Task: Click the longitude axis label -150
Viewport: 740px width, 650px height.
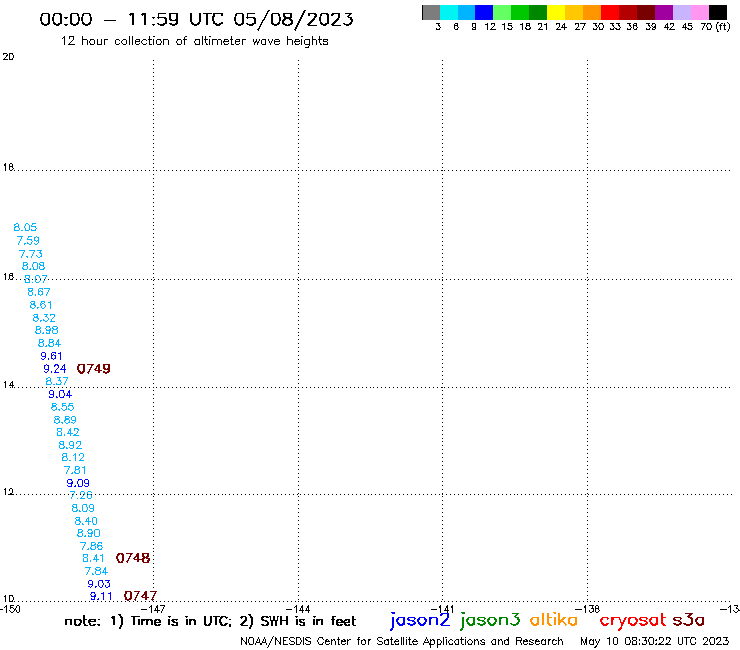Action: [x=10, y=609]
